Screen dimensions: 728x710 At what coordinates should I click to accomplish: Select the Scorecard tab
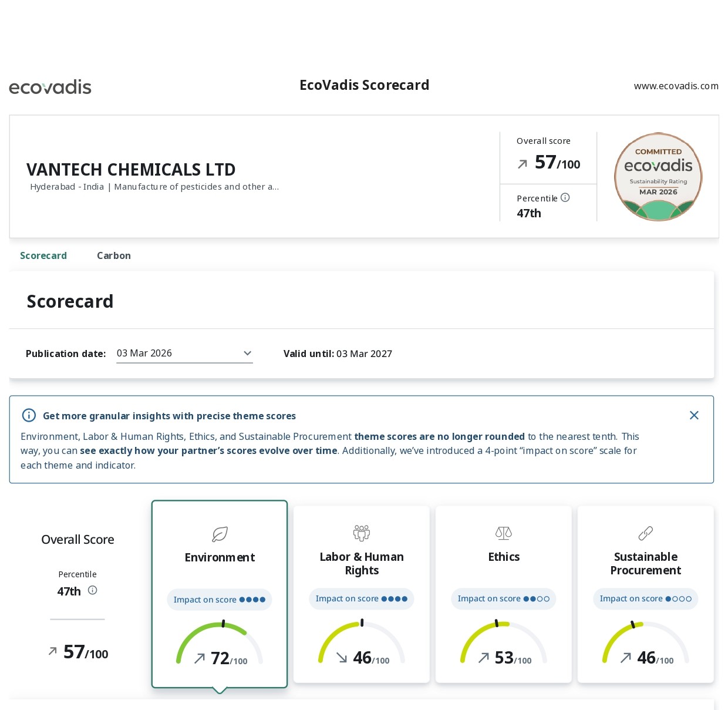pyautogui.click(x=43, y=256)
